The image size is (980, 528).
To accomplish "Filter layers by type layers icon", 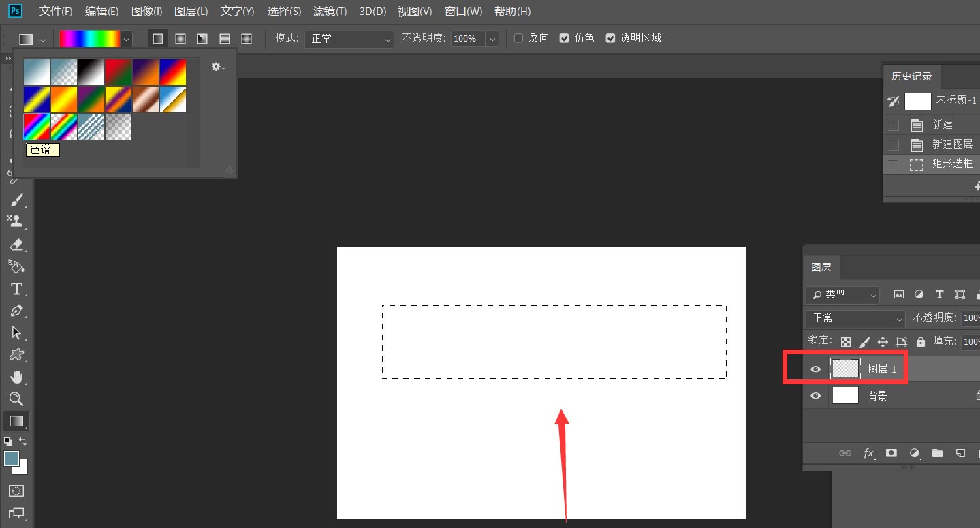I will [940, 294].
